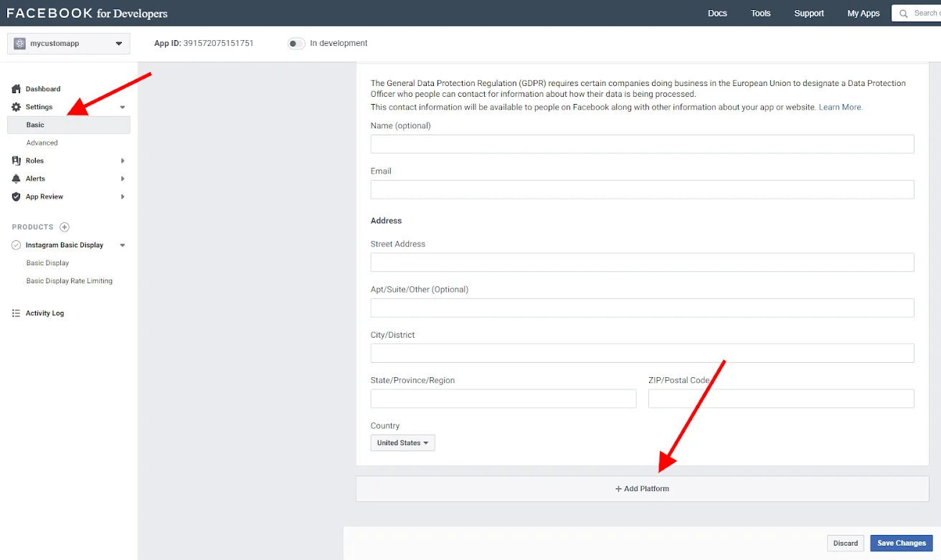
Task: Select Advanced under Settings
Action: [x=42, y=143]
